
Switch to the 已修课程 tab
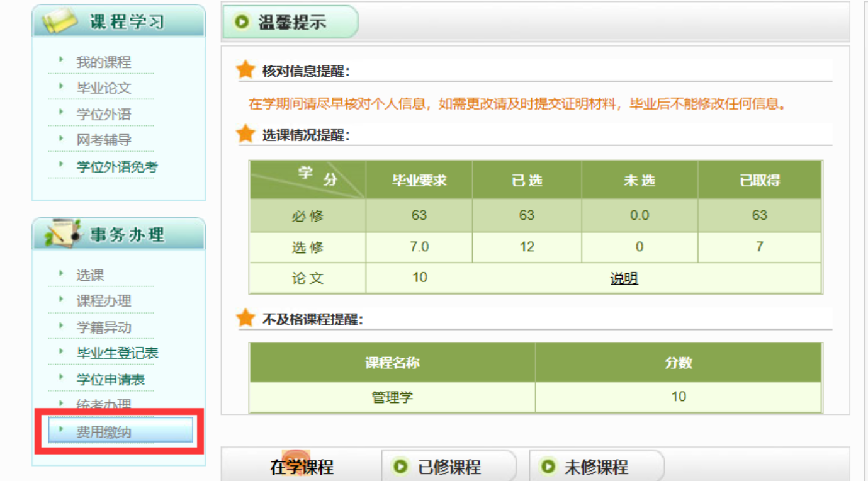[449, 467]
